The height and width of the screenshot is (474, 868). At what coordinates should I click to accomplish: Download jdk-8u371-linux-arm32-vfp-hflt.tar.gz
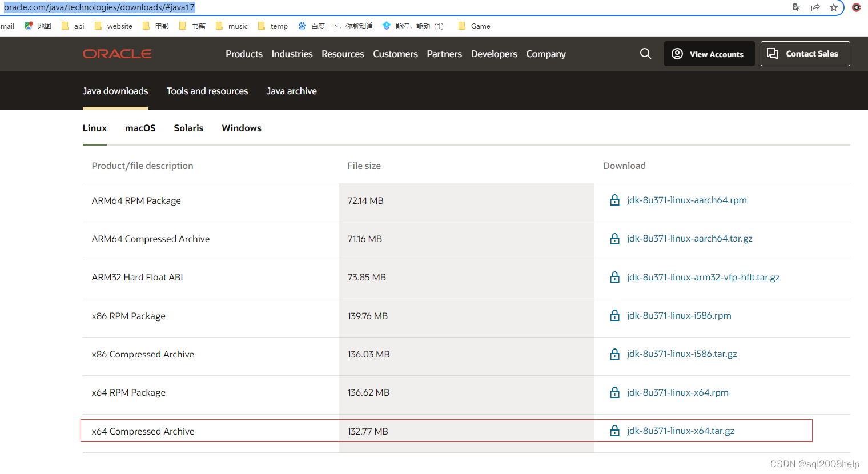(x=703, y=277)
